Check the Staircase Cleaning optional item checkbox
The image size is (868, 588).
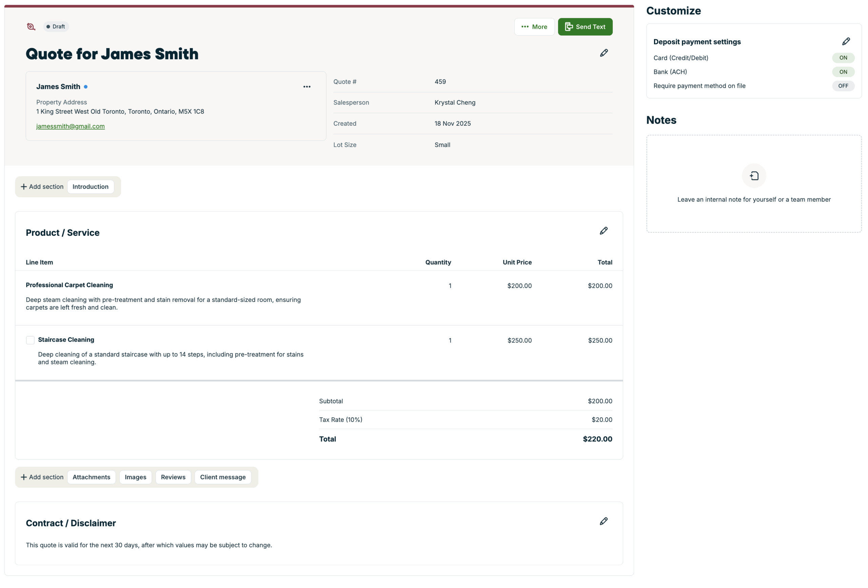point(30,340)
